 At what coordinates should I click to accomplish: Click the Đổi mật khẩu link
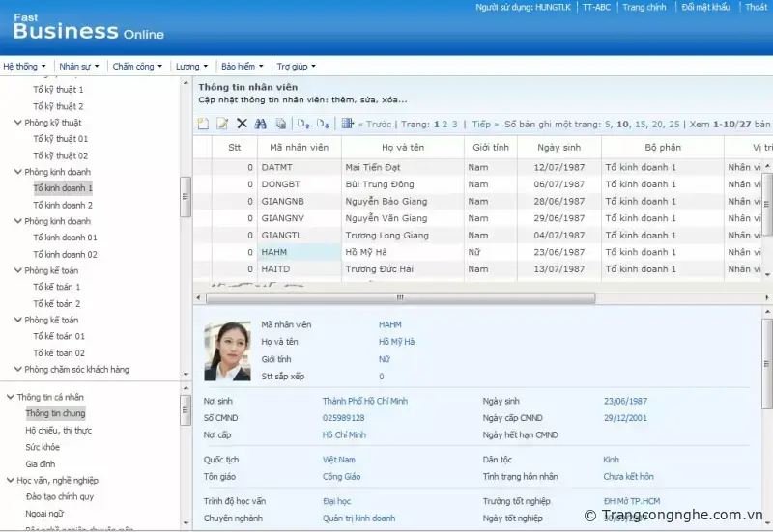(705, 8)
